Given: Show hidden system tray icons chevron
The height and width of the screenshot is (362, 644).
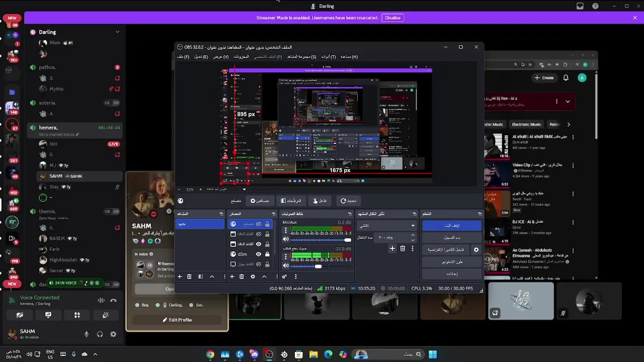Looking at the screenshot, I should [x=95, y=354].
